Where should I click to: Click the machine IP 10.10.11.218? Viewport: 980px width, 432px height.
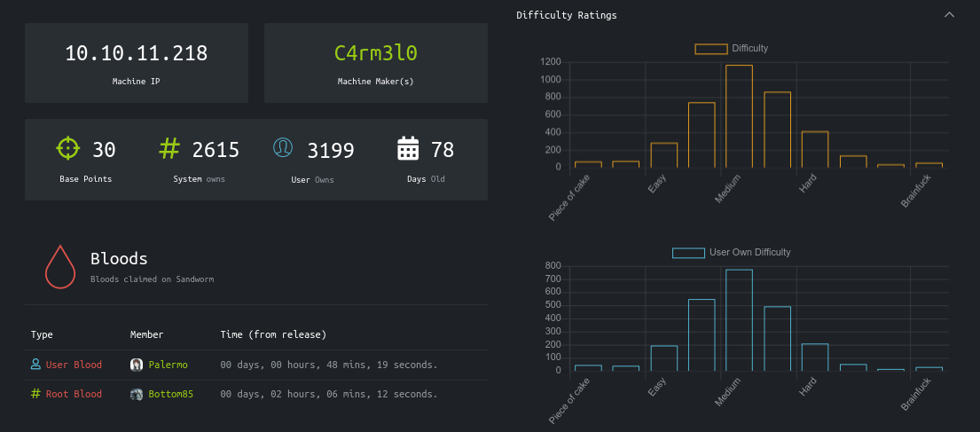coord(136,53)
